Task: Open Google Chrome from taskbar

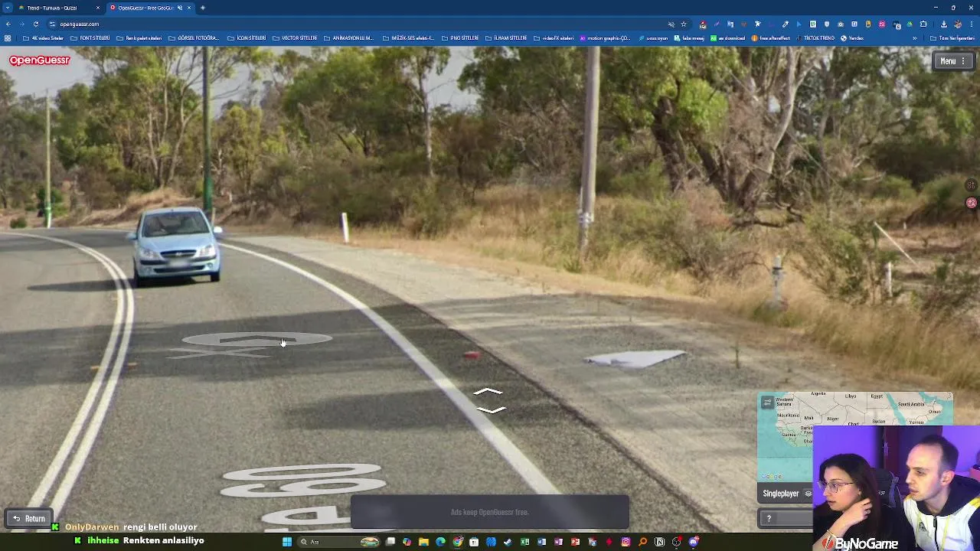Action: 457,542
